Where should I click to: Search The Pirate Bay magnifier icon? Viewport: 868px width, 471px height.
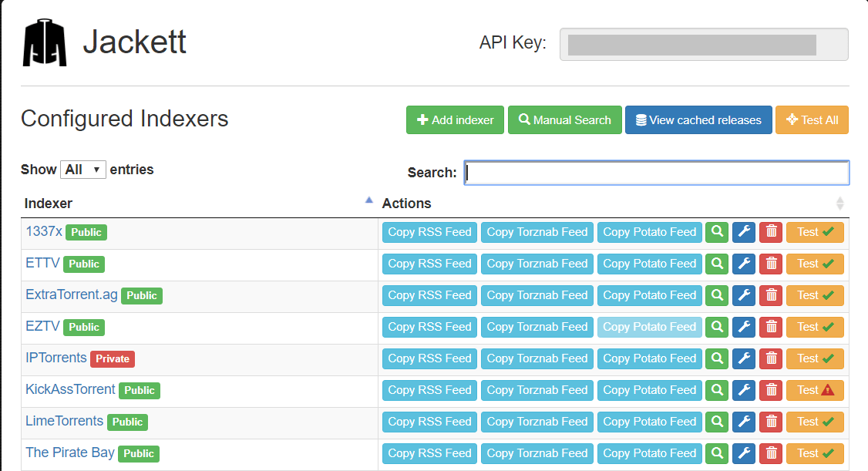(x=717, y=452)
